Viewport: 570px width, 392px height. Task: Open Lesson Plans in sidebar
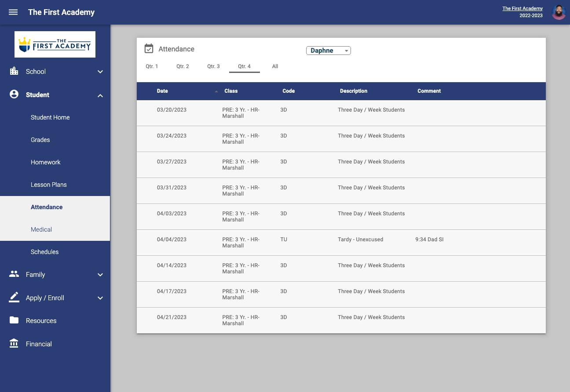pos(49,185)
